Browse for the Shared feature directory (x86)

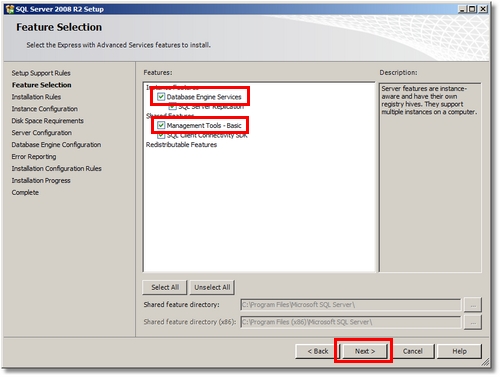pyautogui.click(x=473, y=322)
